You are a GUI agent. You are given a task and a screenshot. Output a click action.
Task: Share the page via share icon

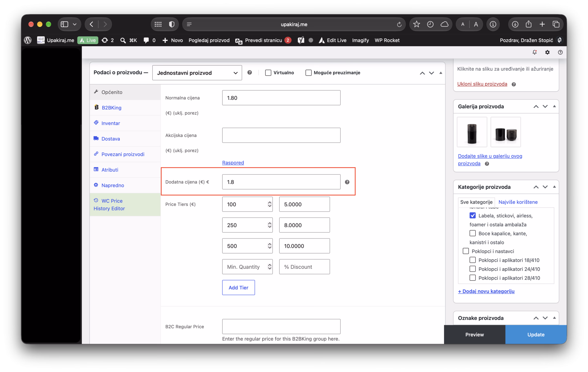(x=529, y=24)
